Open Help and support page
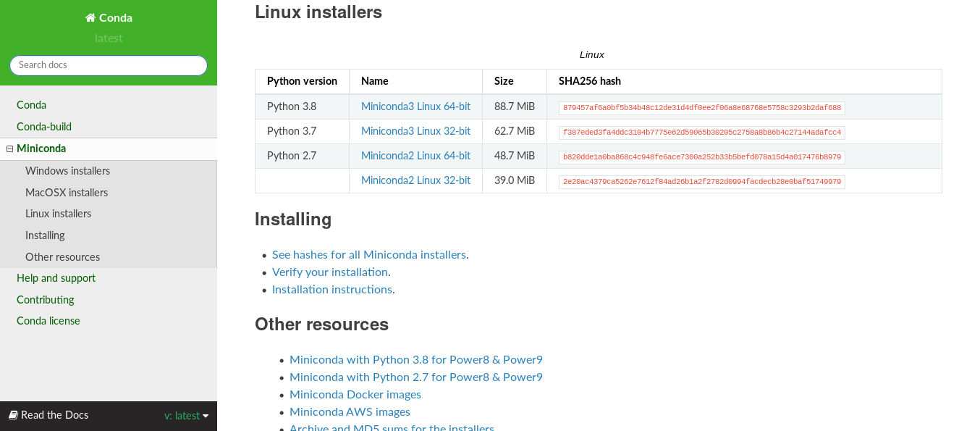Viewport: 980px width, 431px height. (x=56, y=278)
